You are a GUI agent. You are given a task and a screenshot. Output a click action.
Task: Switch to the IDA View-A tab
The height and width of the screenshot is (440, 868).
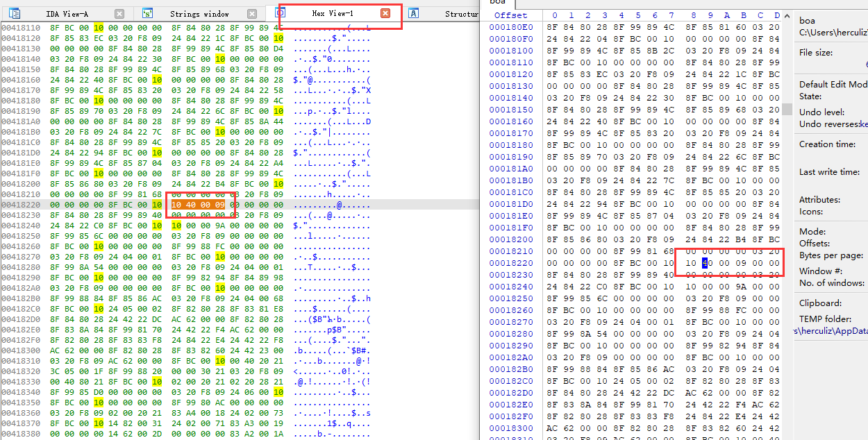[67, 13]
